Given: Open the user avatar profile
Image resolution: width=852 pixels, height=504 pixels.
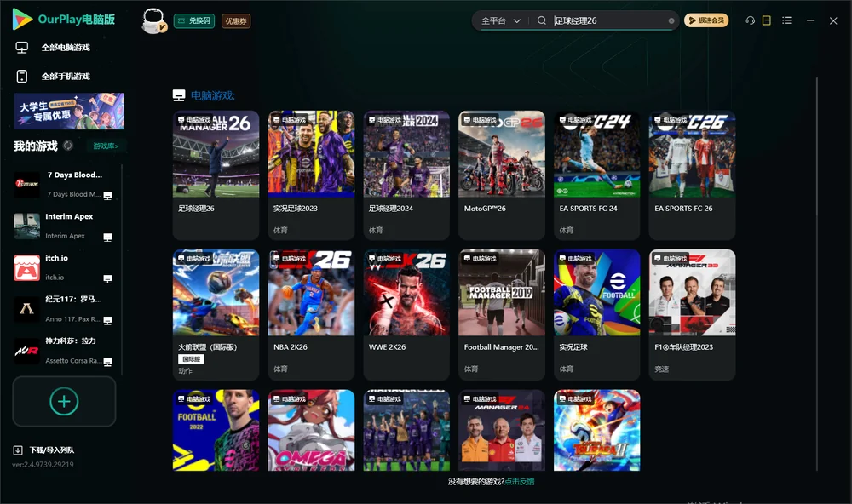Looking at the screenshot, I should (x=153, y=20).
